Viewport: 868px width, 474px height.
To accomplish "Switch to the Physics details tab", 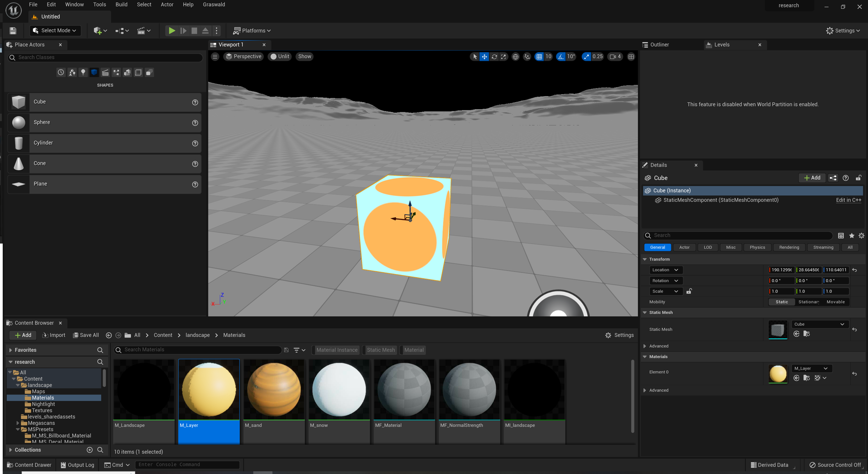I will pyautogui.click(x=757, y=247).
